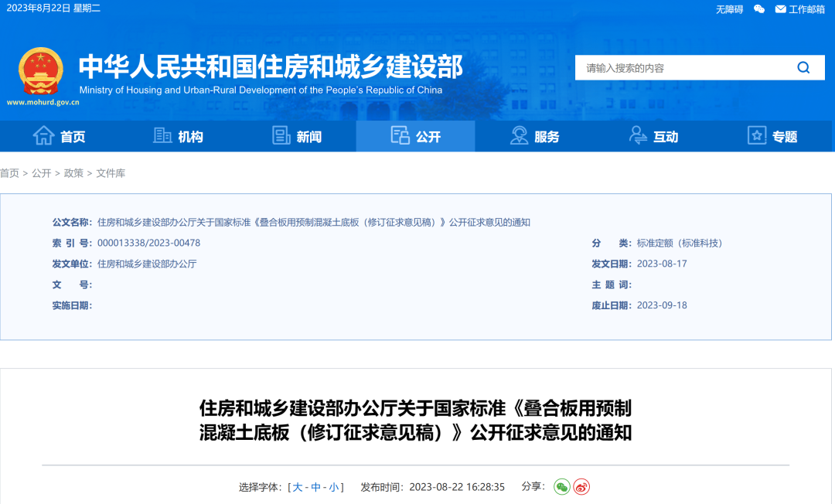Click index number 000013338/2023-00478
Image resolution: width=835 pixels, height=504 pixels.
148,243
